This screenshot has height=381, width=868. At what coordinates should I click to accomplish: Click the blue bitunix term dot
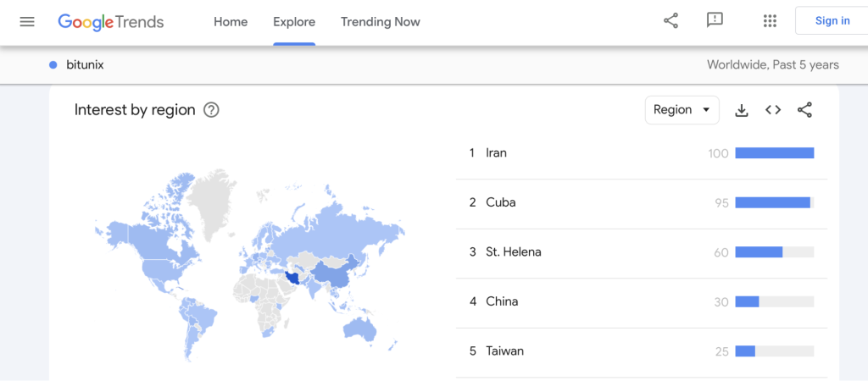53,64
